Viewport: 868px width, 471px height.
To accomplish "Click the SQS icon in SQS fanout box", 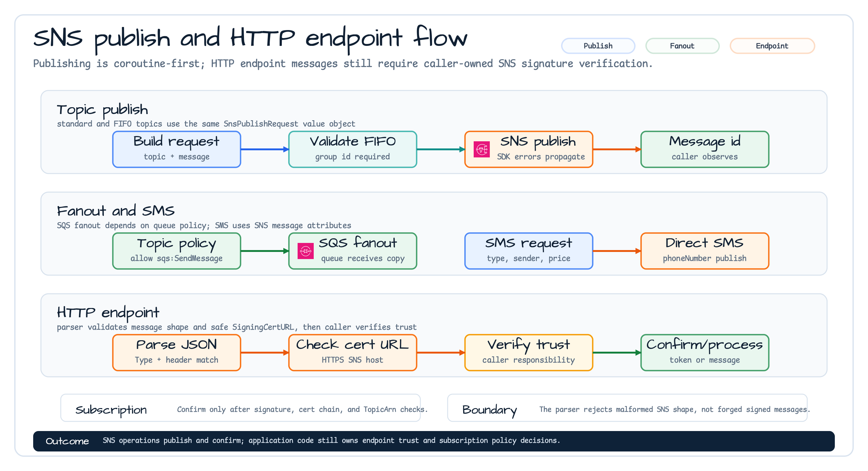I will [x=305, y=251].
